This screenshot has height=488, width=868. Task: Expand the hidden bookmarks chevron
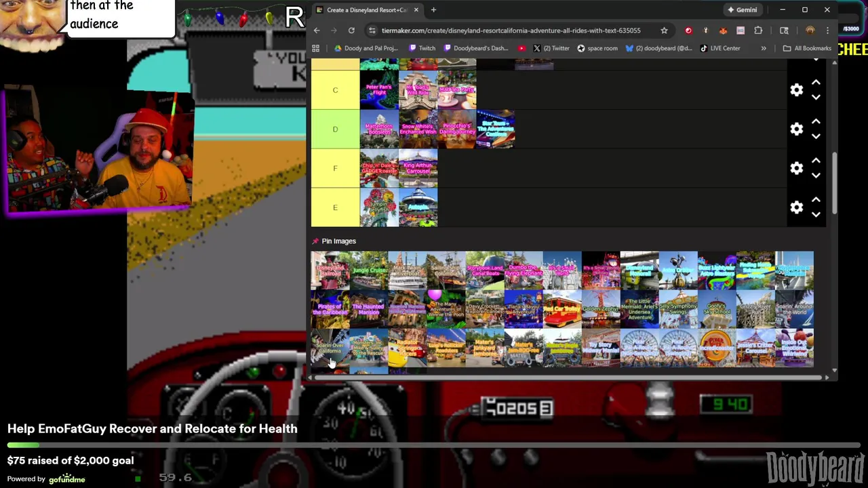coord(764,48)
